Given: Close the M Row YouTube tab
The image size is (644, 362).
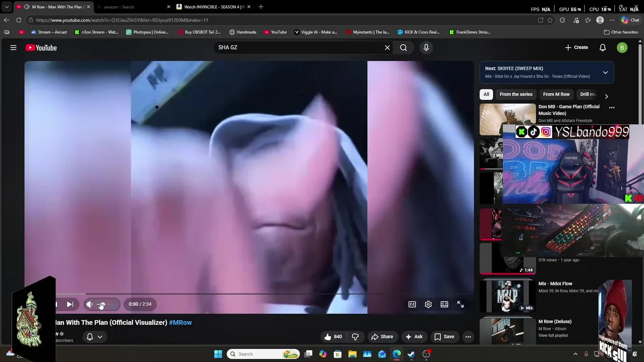Looking at the screenshot, I should pyautogui.click(x=88, y=7).
